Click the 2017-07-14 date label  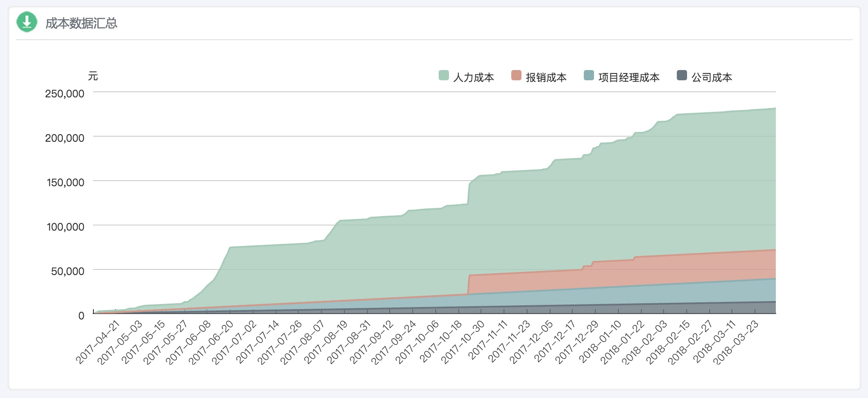click(x=257, y=342)
